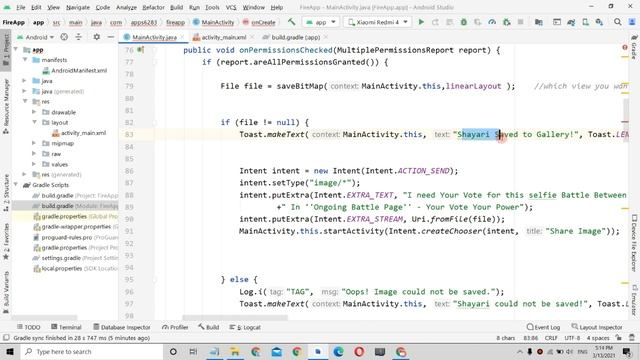Click the user account avatar icon
The width and height of the screenshot is (640, 360).
[x=632, y=22]
